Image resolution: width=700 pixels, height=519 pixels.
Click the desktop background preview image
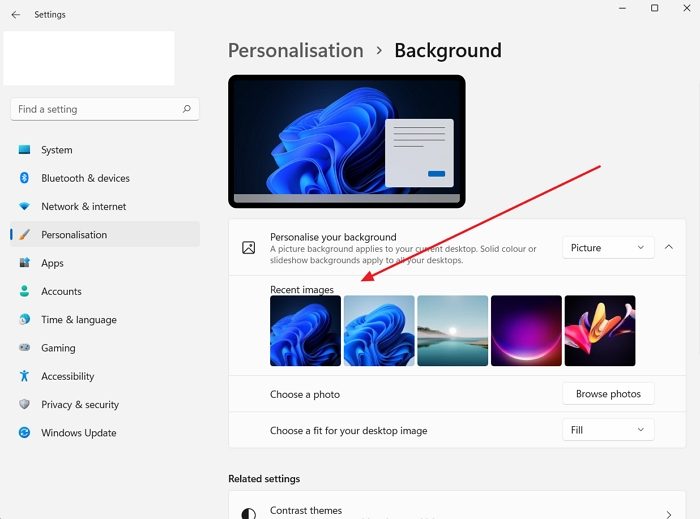pyautogui.click(x=347, y=141)
